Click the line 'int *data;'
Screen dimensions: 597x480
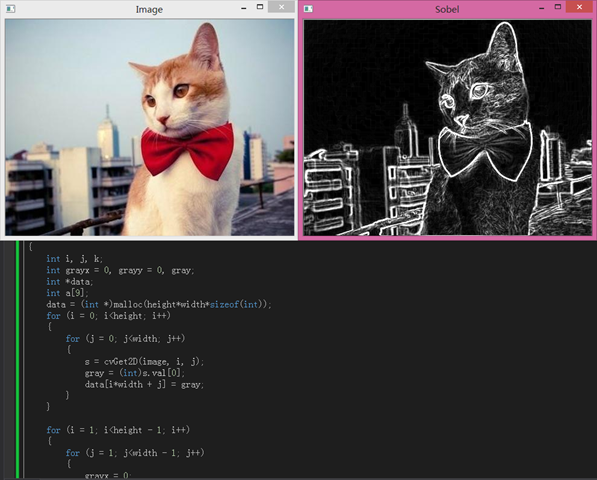pos(69,282)
